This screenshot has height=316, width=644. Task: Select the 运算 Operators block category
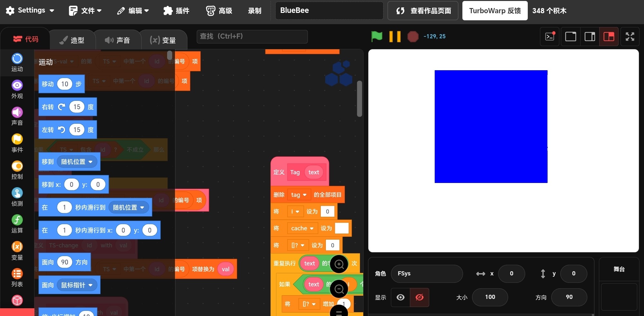[17, 224]
